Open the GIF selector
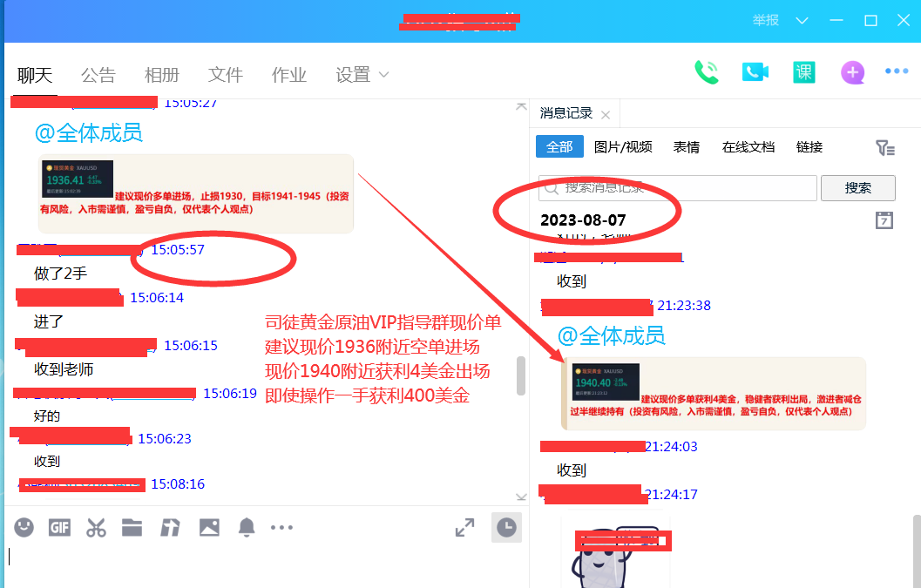 (59, 528)
